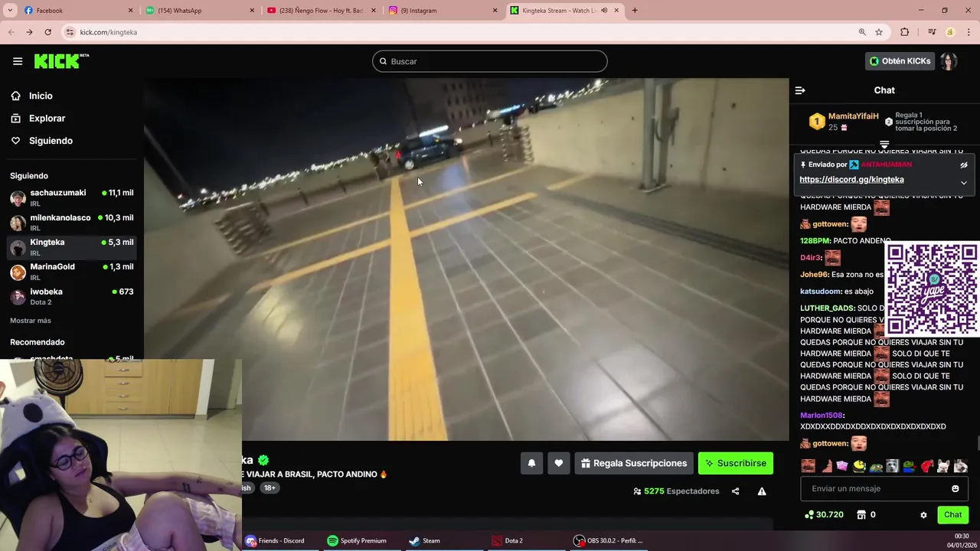
Task: Hide the pinned message with eye-slash icon
Action: [964, 165]
